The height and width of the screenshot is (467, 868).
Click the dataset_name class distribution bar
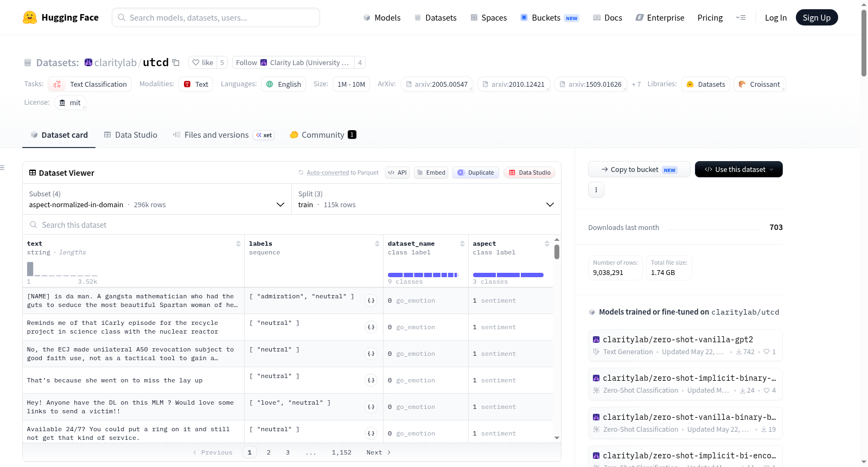click(x=423, y=275)
